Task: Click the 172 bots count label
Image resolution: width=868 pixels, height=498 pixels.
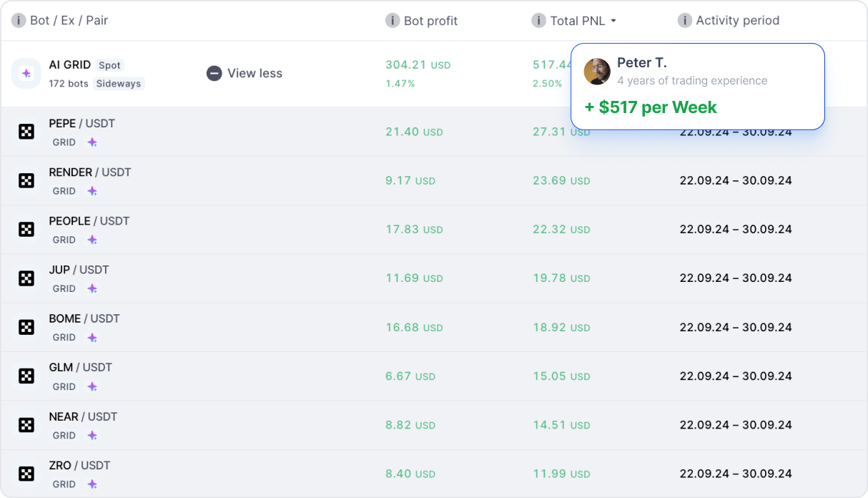Action: click(69, 84)
